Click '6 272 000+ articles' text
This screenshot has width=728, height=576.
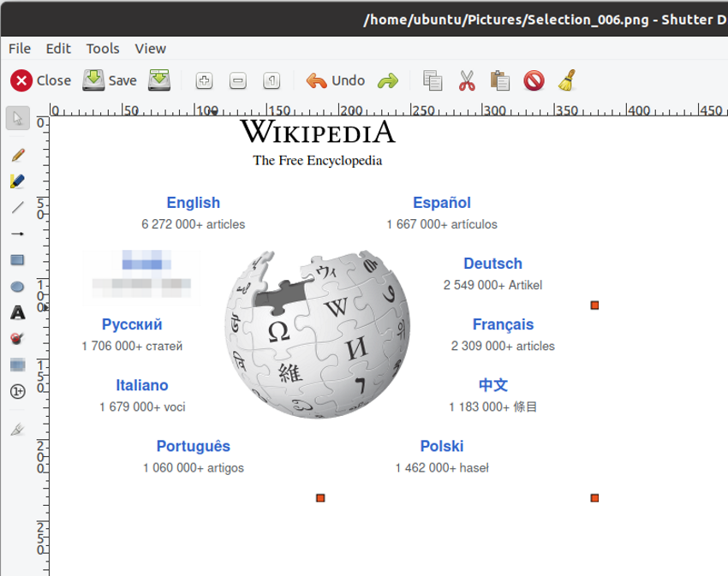194,224
